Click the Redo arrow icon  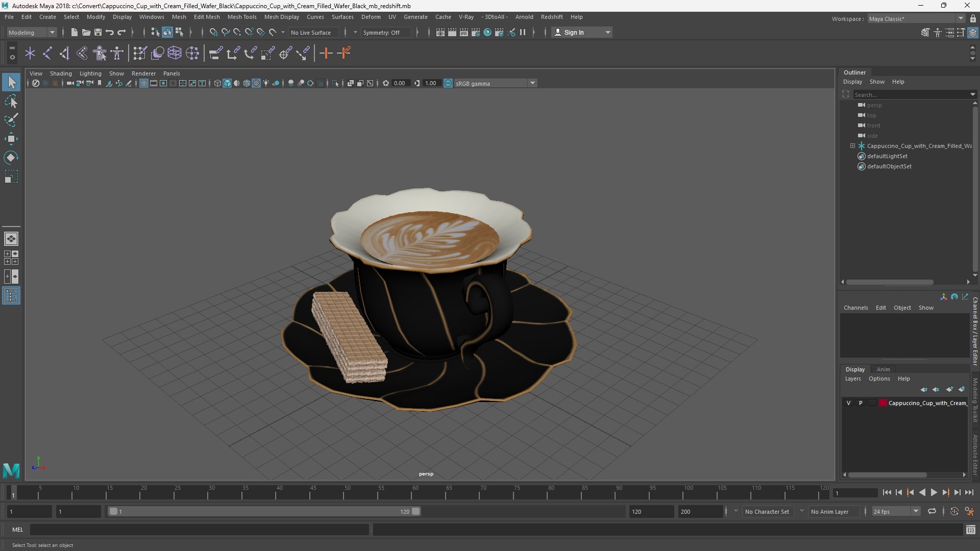(x=121, y=32)
